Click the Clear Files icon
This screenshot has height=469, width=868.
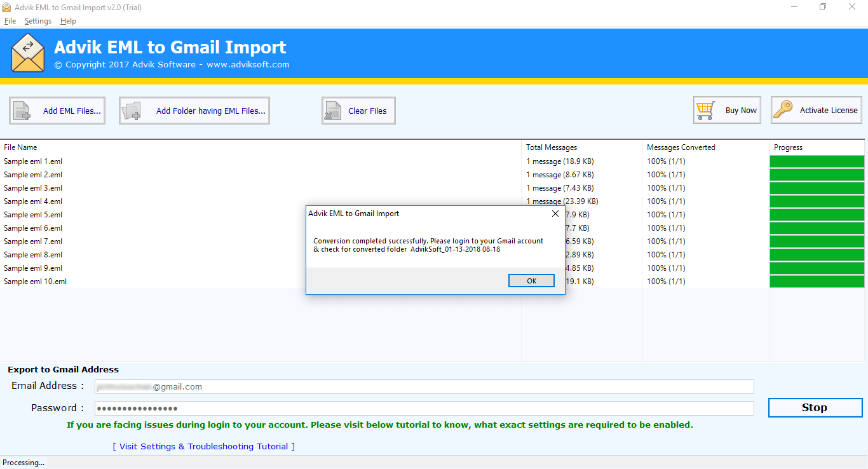coord(333,111)
